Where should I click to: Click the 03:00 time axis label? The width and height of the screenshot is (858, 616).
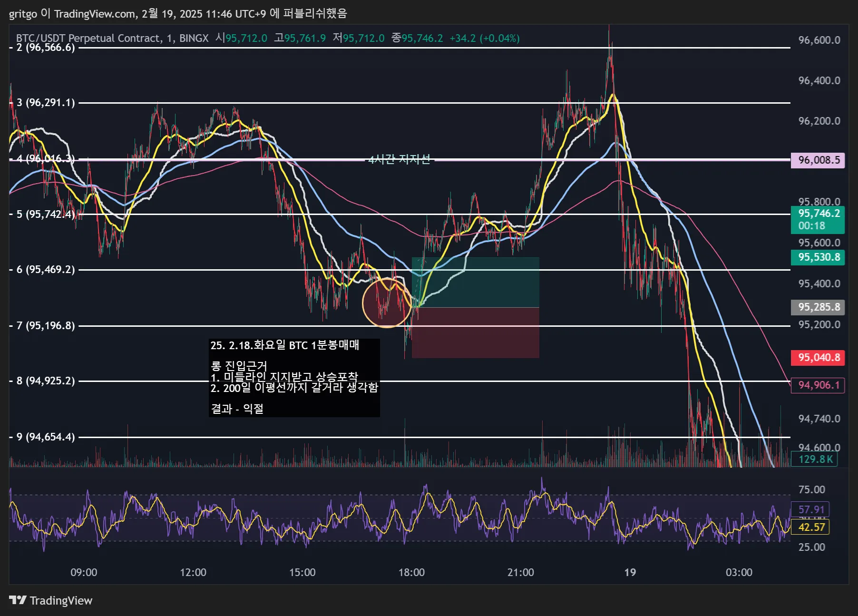[x=739, y=572]
